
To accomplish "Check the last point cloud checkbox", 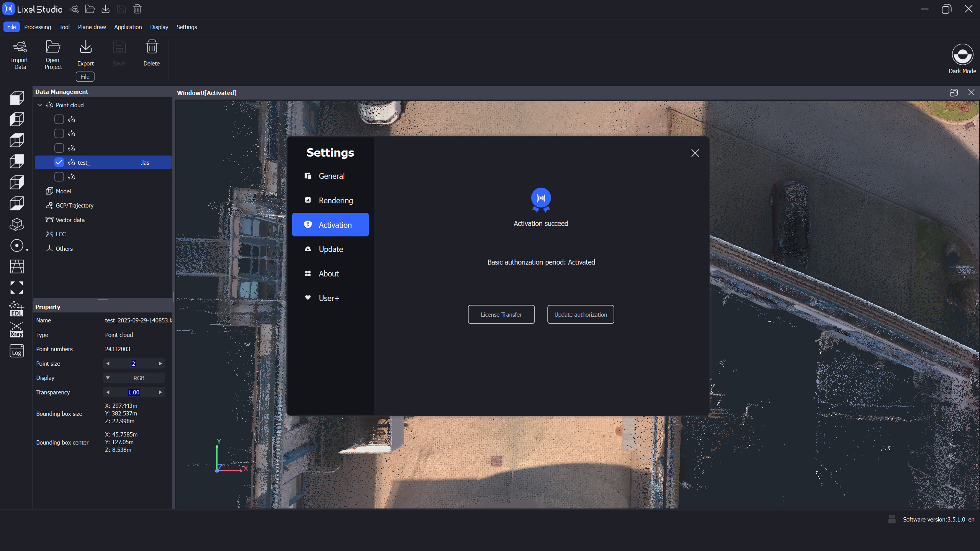I will pos(59,177).
